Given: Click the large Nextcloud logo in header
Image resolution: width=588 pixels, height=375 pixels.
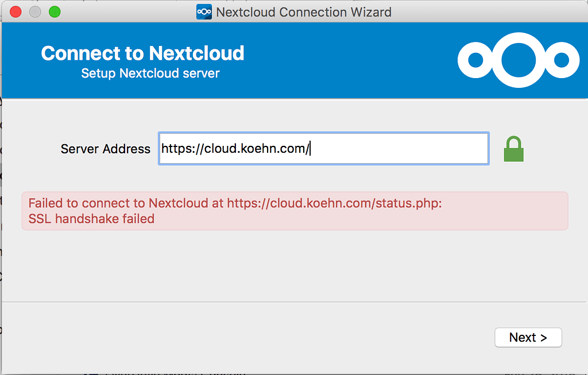Looking at the screenshot, I should (519, 60).
